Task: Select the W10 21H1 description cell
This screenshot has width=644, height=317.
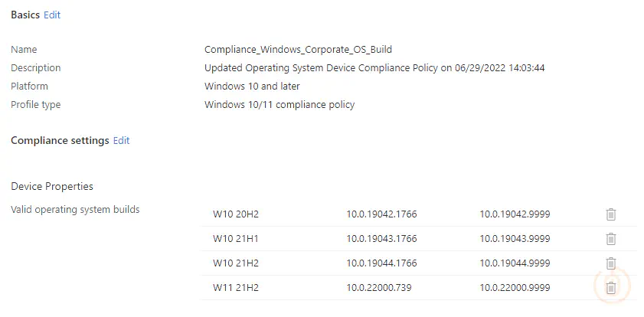Action: 236,239
